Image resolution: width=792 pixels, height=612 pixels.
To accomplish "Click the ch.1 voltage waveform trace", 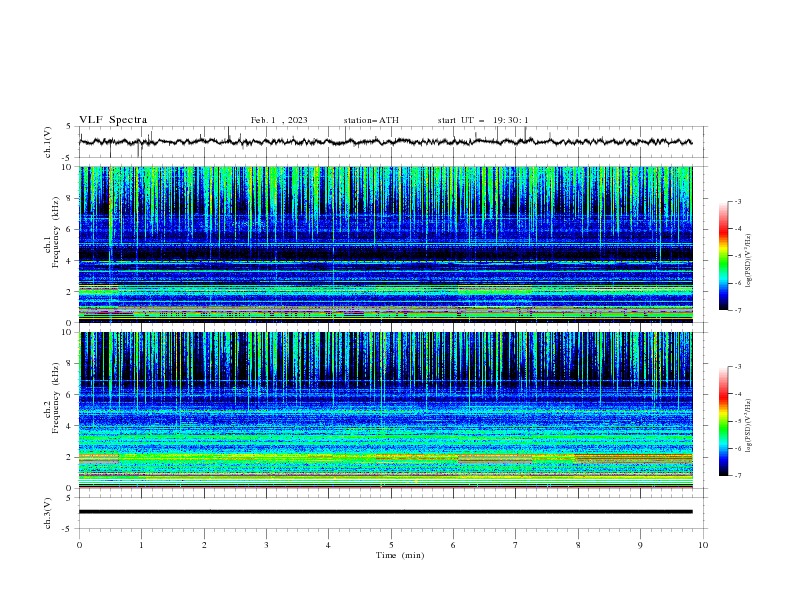I will point(386,142).
